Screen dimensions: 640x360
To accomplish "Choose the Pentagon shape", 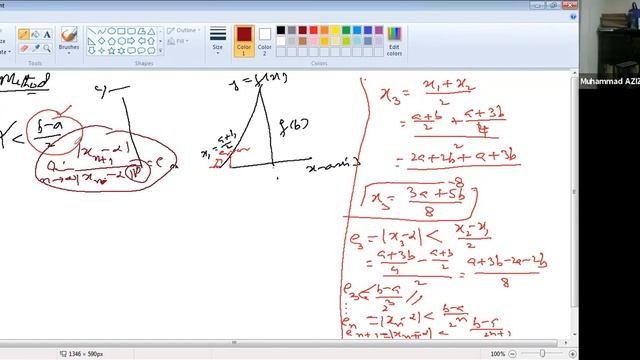I will pos(111,41).
